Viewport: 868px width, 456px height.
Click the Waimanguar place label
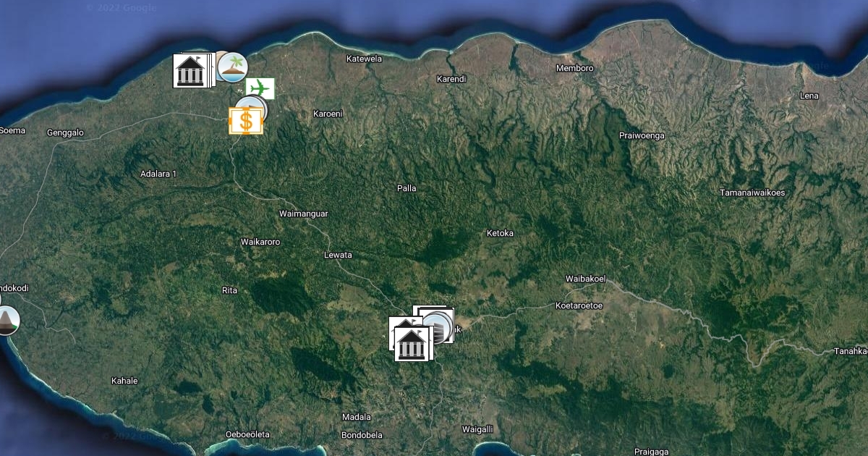point(304,214)
